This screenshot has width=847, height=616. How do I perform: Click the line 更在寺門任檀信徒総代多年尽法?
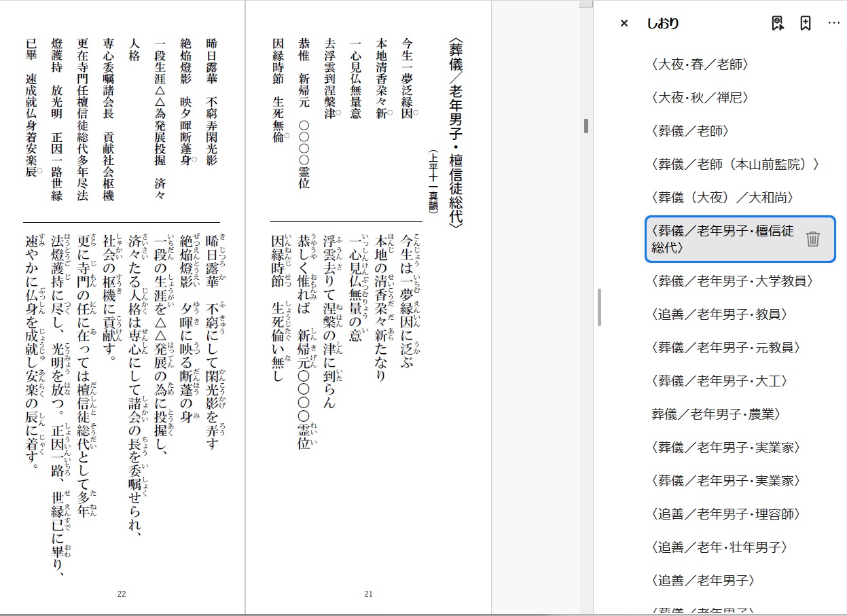82,118
